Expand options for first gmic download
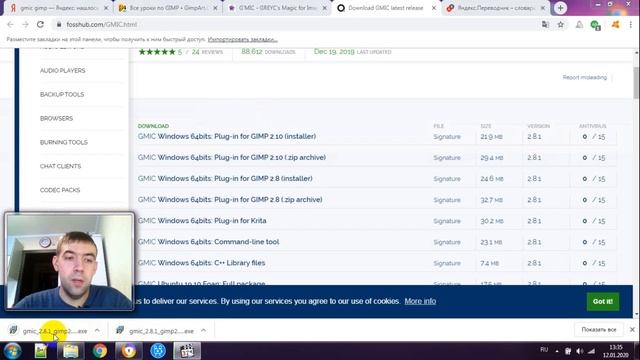 [x=97, y=331]
